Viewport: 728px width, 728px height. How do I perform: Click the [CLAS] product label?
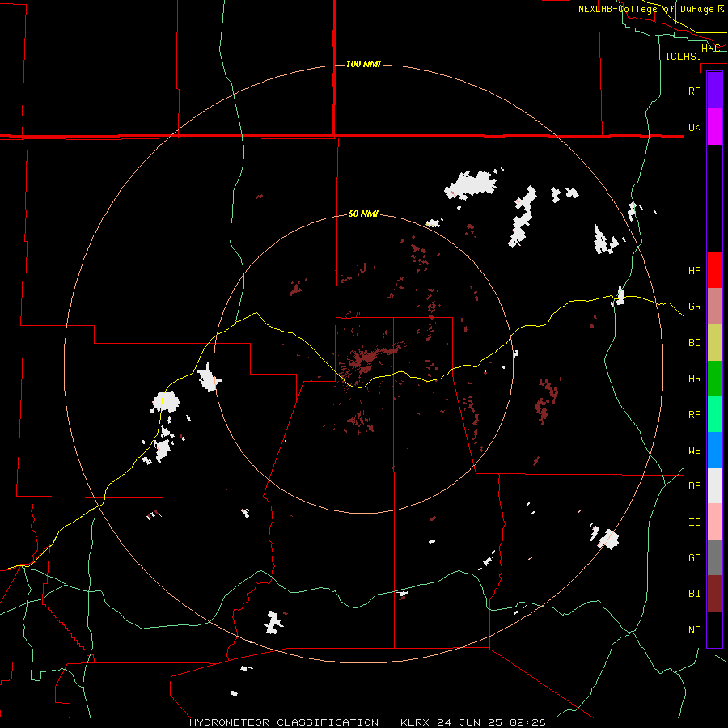684,56
